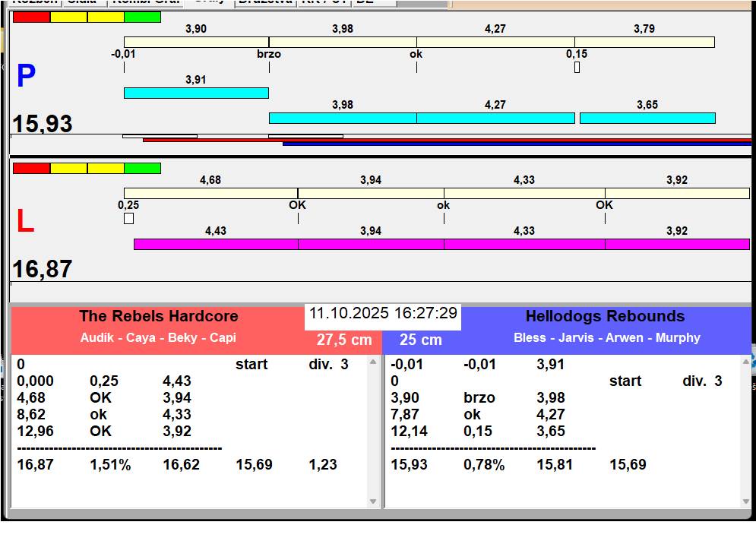Click the lane P total time 15,93
This screenshot has height=544, width=756.
tap(43, 123)
